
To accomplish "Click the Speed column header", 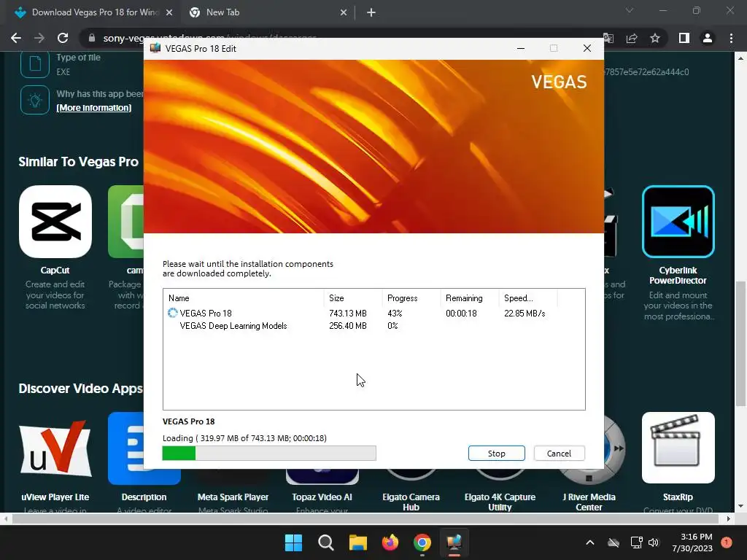I will click(x=528, y=298).
